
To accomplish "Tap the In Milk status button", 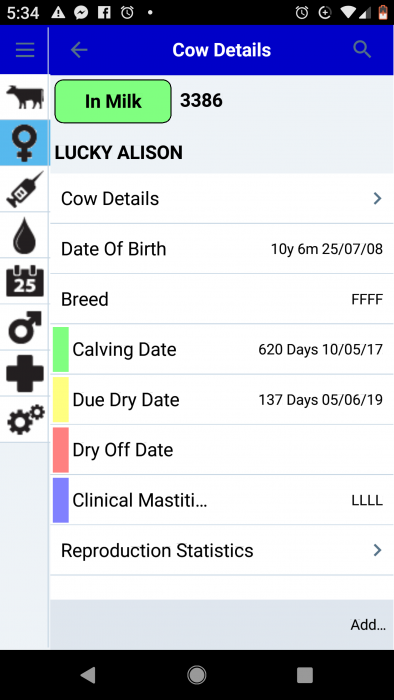I will tap(113, 101).
